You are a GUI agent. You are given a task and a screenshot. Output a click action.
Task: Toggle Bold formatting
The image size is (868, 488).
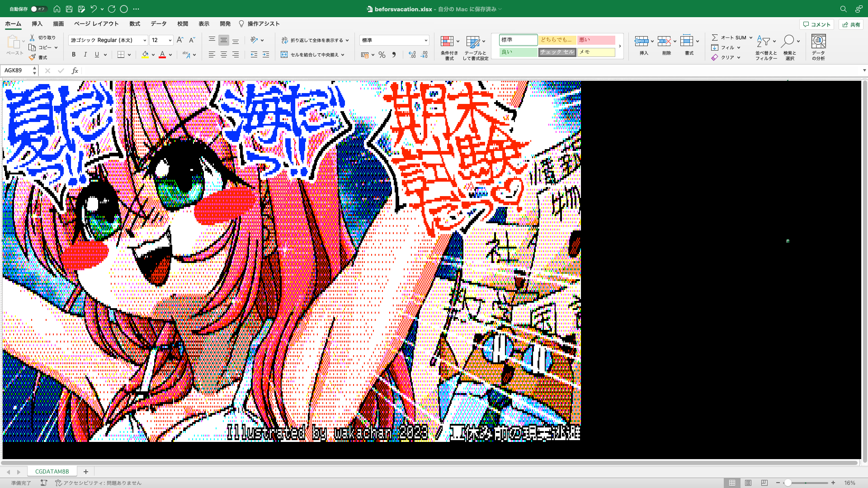(x=74, y=55)
